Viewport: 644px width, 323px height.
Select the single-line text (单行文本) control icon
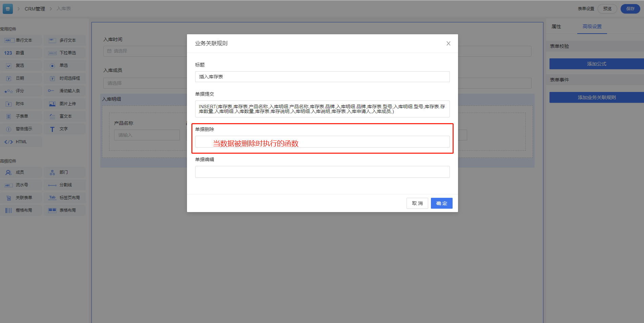[9, 40]
